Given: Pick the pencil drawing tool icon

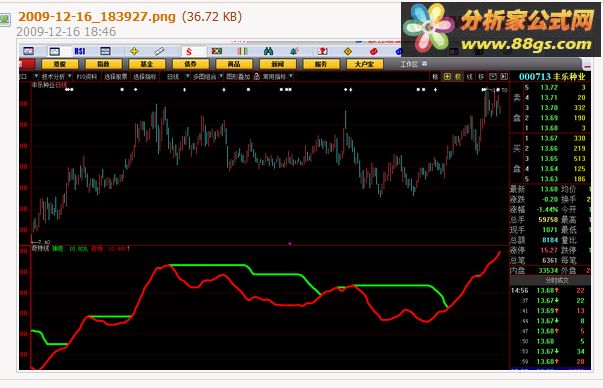Looking at the screenshot, I should tap(159, 51).
